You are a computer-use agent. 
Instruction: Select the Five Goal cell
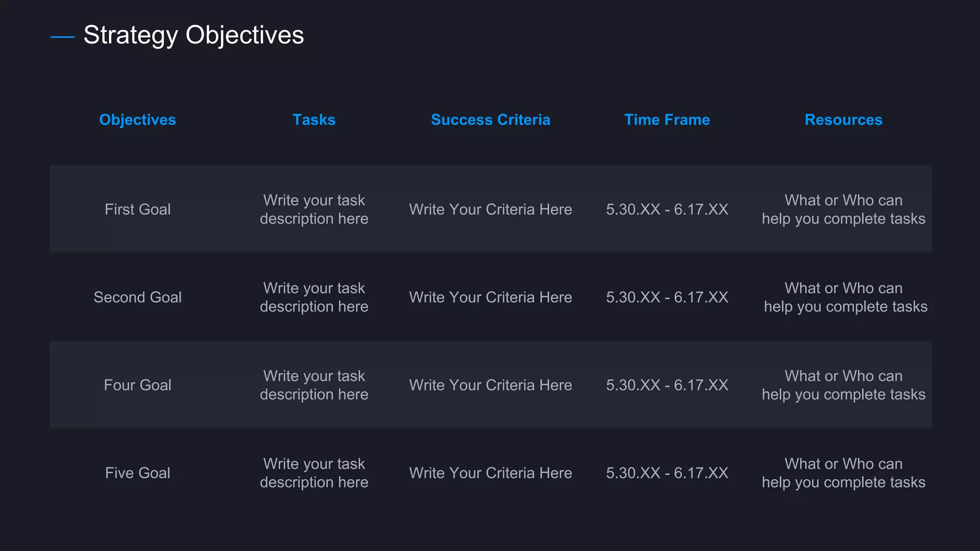(137, 473)
